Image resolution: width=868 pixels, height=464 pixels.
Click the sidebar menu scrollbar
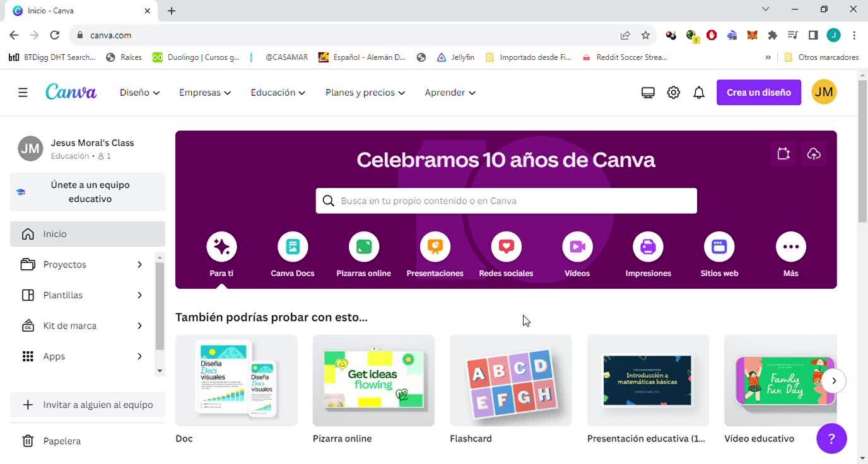[x=160, y=306]
